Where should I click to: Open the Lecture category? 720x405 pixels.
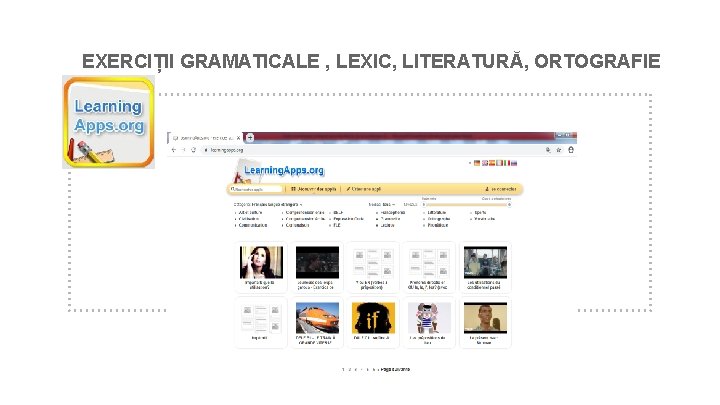387,225
